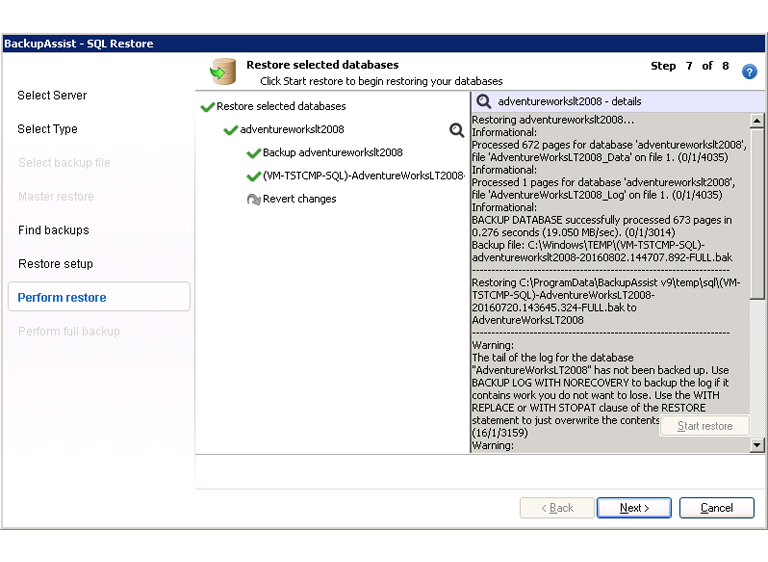Click the details pane magnifier icon
Image resolution: width=768 pixels, height=562 pixels.
coord(484,102)
